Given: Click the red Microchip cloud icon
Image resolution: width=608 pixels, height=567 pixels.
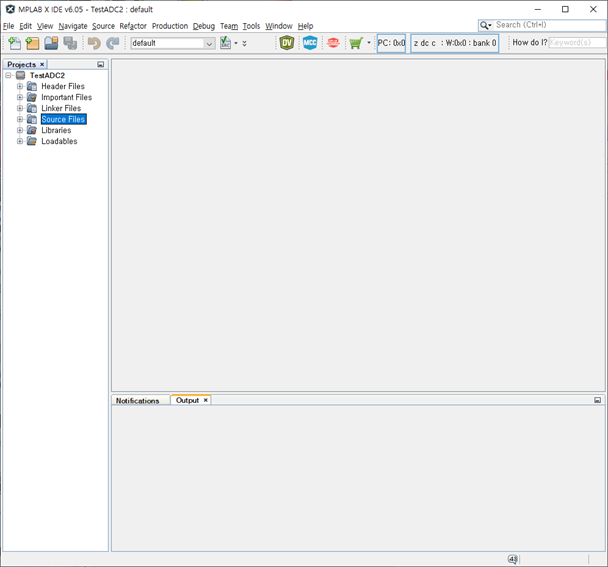Looking at the screenshot, I should pos(333,43).
